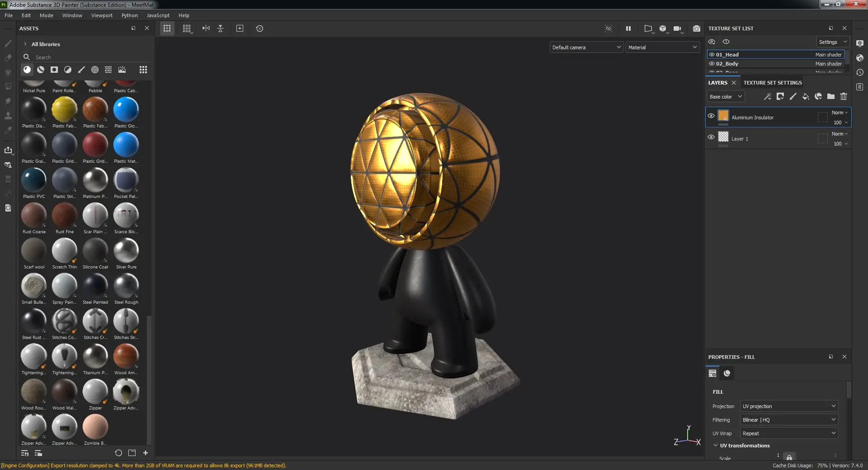Open the Filtering dropdown set to Bilinear | HQ
Image resolution: width=868 pixels, height=470 pixels.
pyautogui.click(x=789, y=419)
